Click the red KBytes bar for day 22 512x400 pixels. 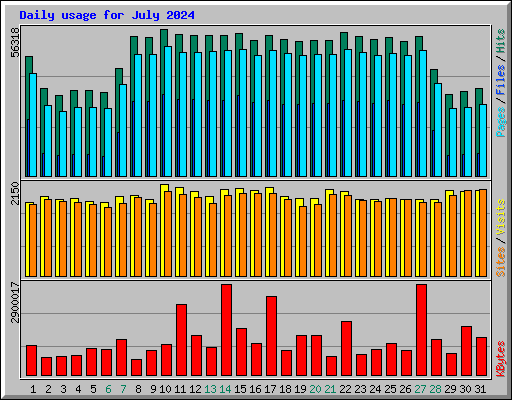click(x=346, y=349)
